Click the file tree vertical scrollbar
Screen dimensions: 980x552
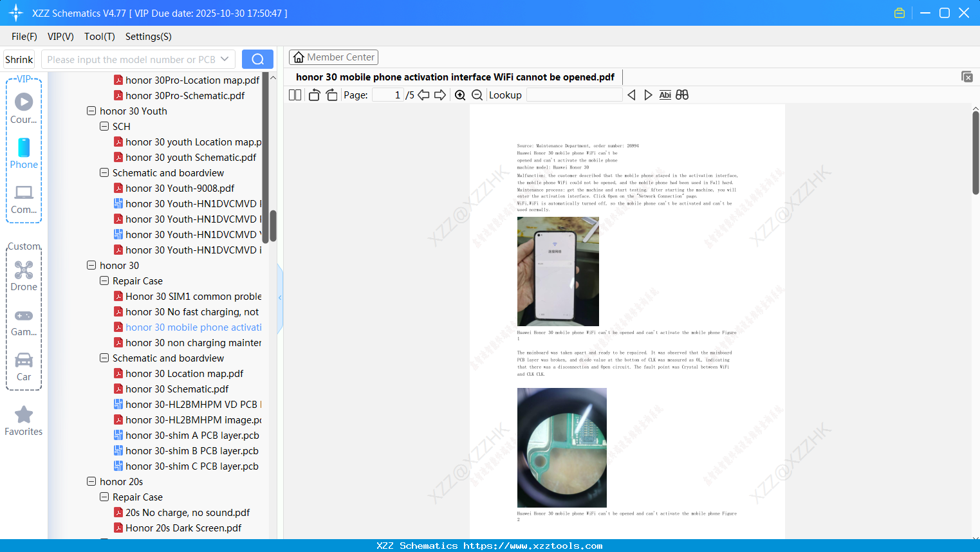click(x=273, y=225)
